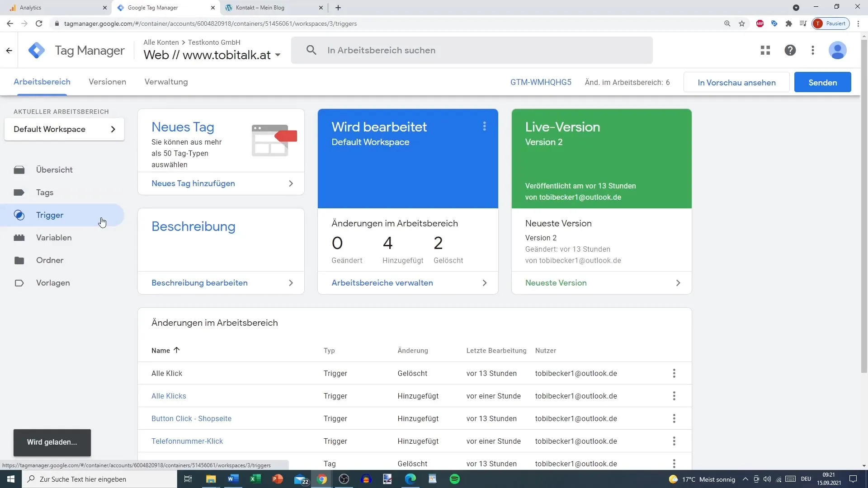The width and height of the screenshot is (868, 488).
Task: Open row menu for Telefonnummer-Klick
Action: [x=674, y=441]
